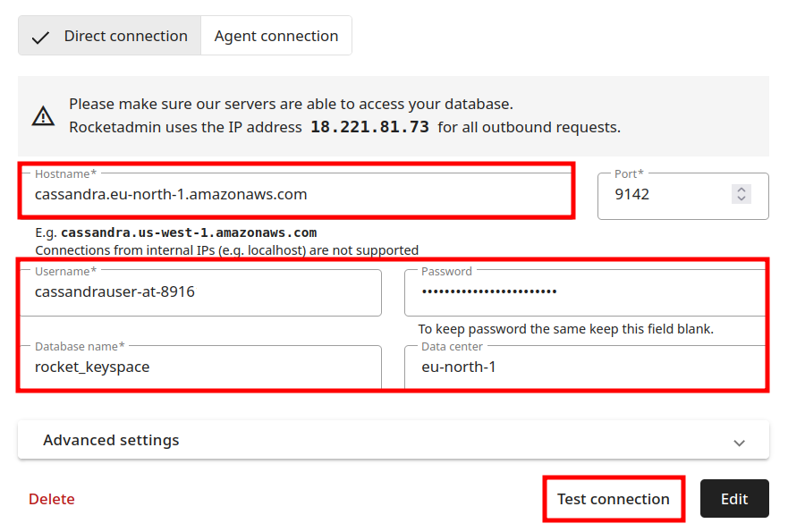Screen dimensions: 788x532
Task: Click into the Port number field
Action: [666, 194]
